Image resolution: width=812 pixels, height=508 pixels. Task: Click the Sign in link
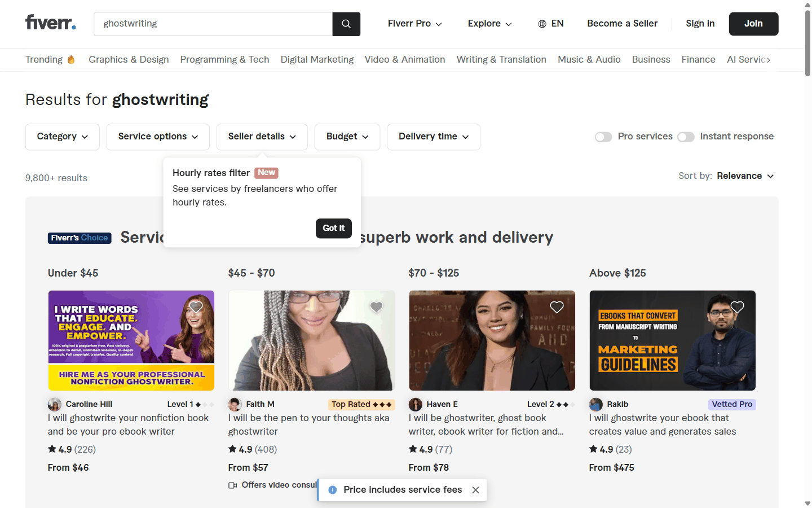click(700, 24)
